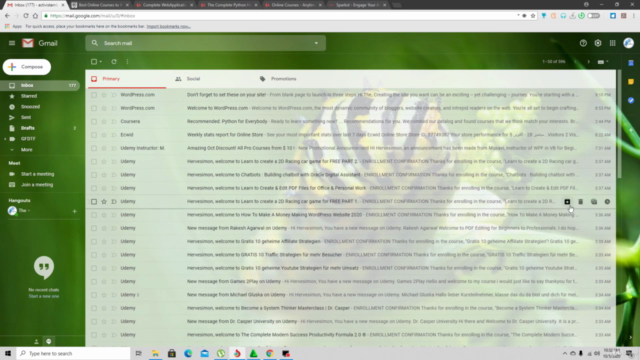This screenshot has height=360, width=640.
Task: Open the Support help icon
Action: pos(583,43)
